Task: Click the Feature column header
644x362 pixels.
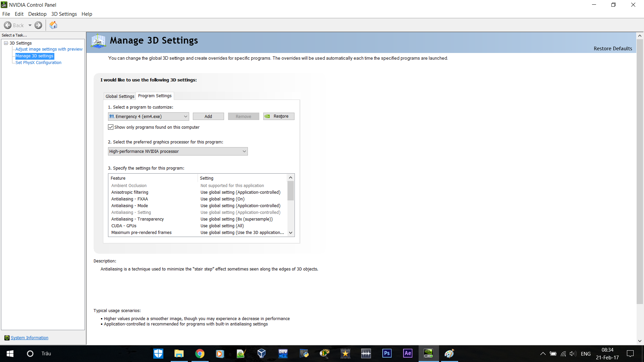Action: [153, 178]
